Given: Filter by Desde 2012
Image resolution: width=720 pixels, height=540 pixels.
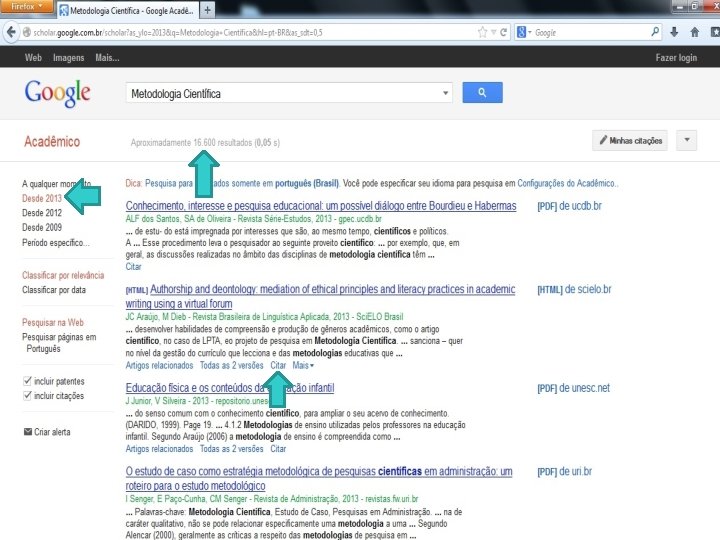Looking at the screenshot, I should [x=42, y=213].
